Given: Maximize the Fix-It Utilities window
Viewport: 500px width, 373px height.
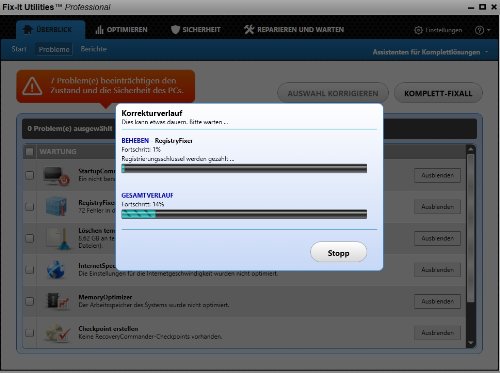Looking at the screenshot, I should click(x=482, y=7).
